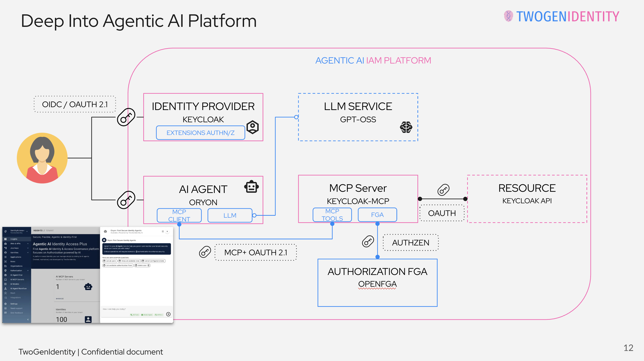This screenshot has width=644, height=361.
Task: Click key icon beside Identity Provider box
Action: (x=126, y=117)
